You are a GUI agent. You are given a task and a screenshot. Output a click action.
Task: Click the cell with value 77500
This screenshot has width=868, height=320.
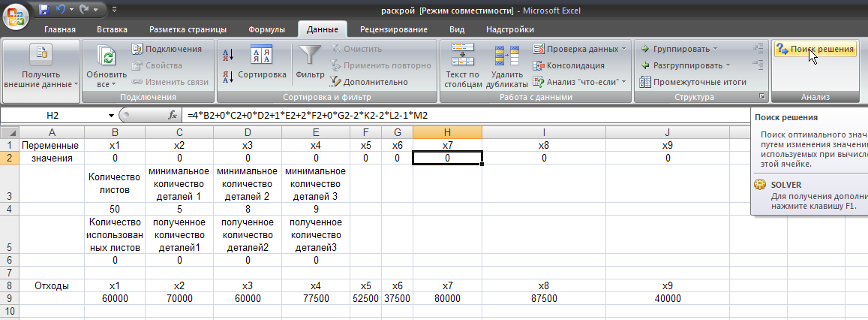tap(316, 298)
